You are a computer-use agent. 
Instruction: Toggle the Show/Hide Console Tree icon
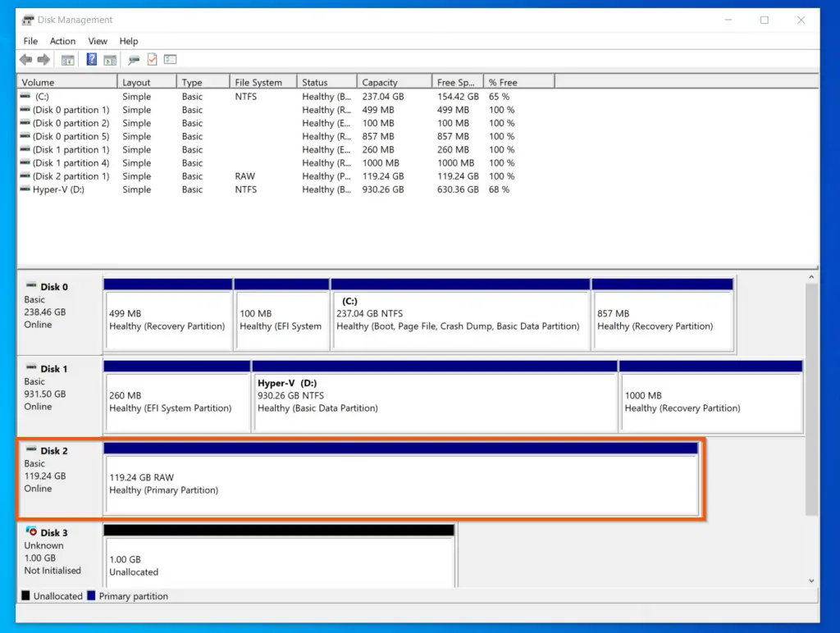[x=67, y=60]
